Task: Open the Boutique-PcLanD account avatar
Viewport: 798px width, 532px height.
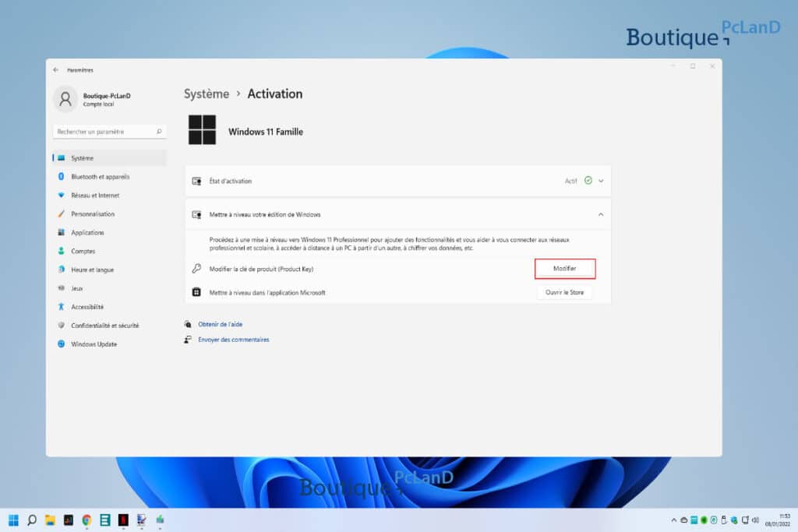Action: point(65,99)
